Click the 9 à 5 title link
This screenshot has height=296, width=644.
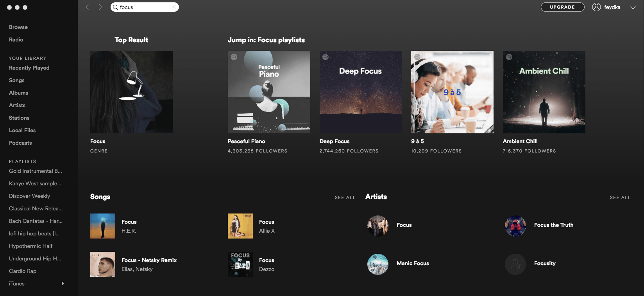tap(417, 141)
